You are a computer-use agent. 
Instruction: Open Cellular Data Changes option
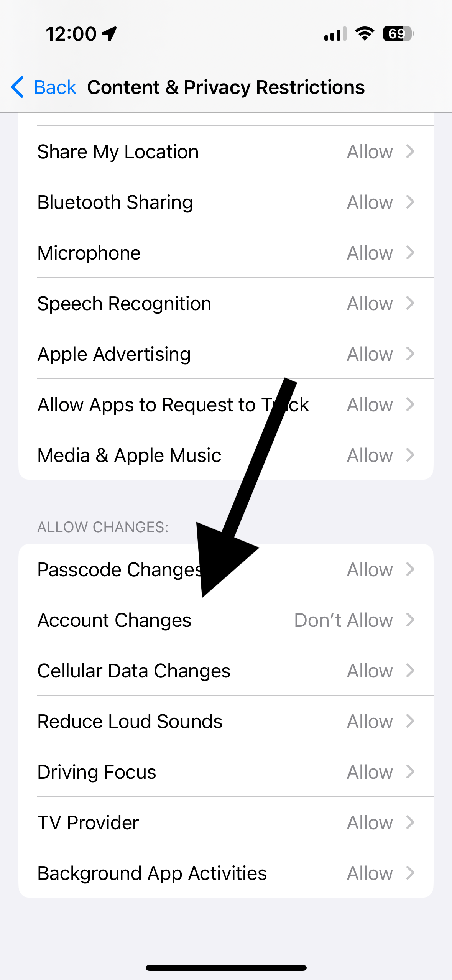(x=226, y=670)
